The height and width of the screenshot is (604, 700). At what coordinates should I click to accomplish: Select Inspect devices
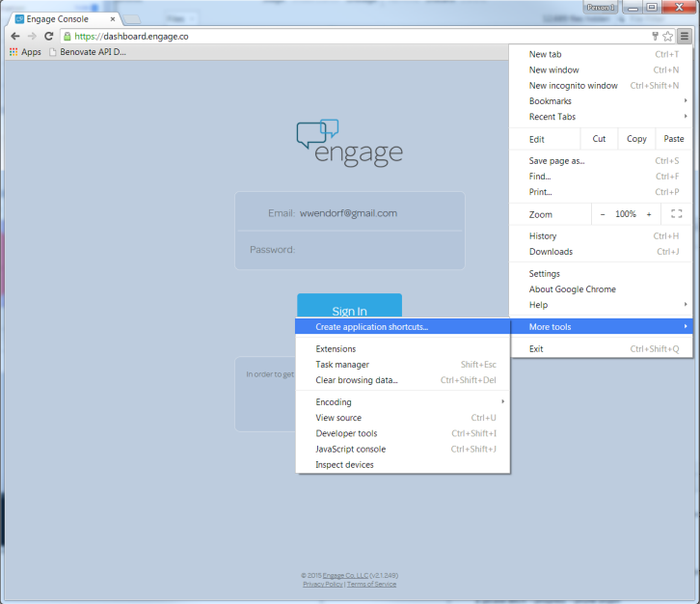pyautogui.click(x=403, y=465)
